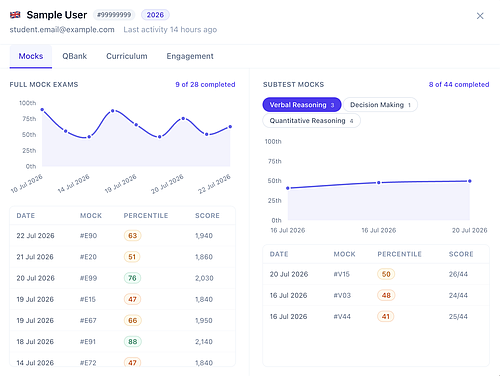
Task: Click percentile badge 88 for #E91
Action: coord(133,342)
